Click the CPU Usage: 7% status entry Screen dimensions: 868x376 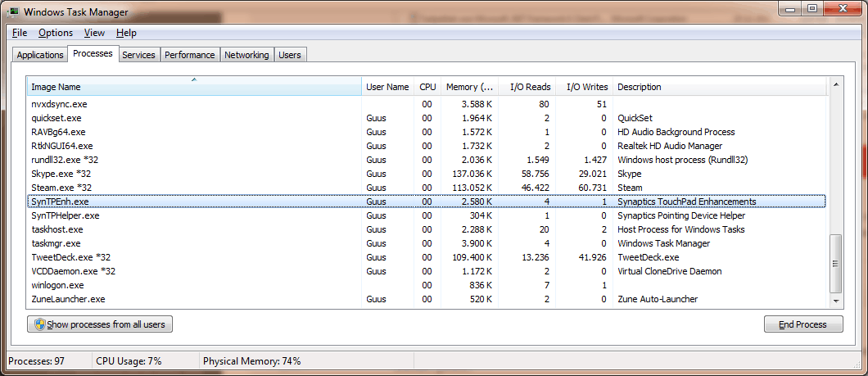[x=129, y=361]
